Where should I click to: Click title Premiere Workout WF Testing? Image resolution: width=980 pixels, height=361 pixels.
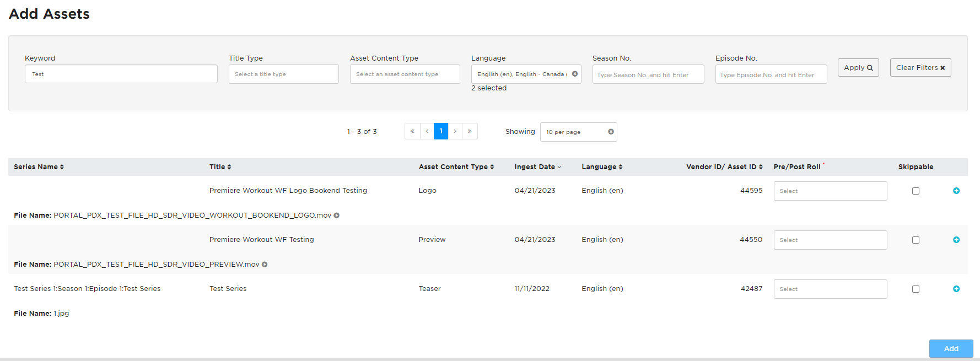coord(262,240)
